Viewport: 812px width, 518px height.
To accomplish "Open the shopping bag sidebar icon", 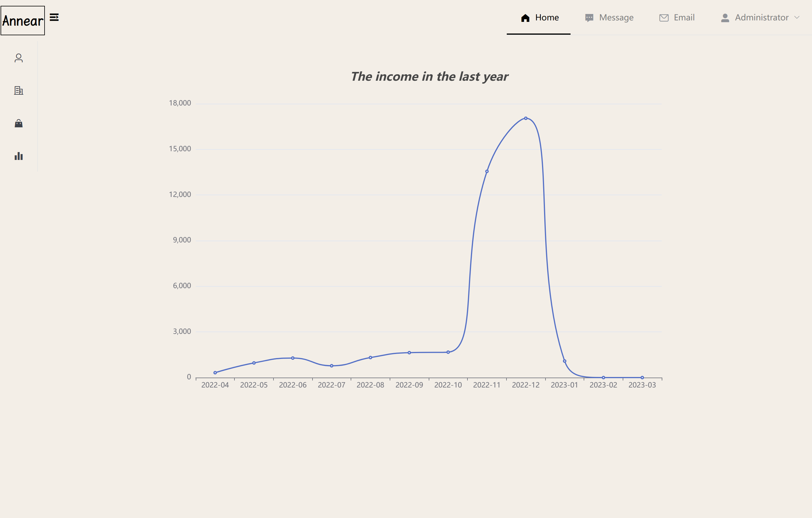I will 19,123.
